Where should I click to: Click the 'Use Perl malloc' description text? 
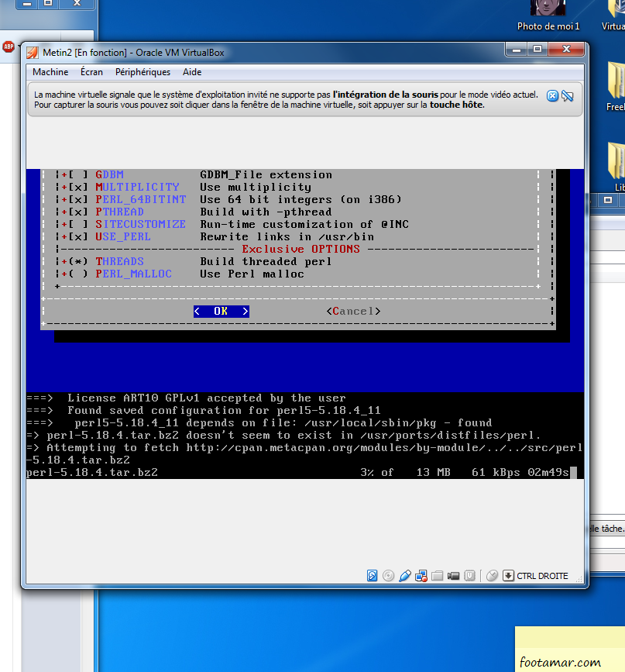[252, 274]
